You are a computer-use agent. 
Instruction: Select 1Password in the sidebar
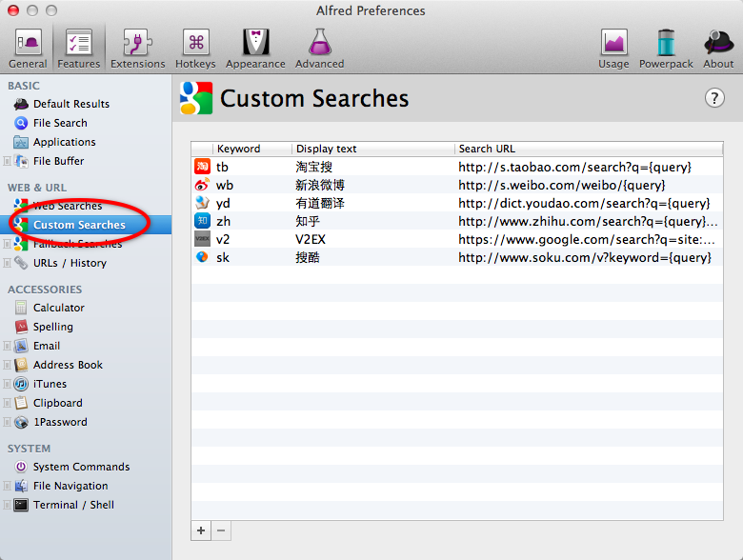(59, 422)
